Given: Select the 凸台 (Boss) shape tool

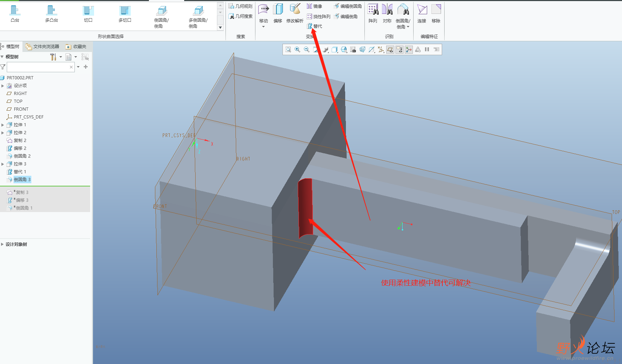Looking at the screenshot, I should pyautogui.click(x=15, y=14).
